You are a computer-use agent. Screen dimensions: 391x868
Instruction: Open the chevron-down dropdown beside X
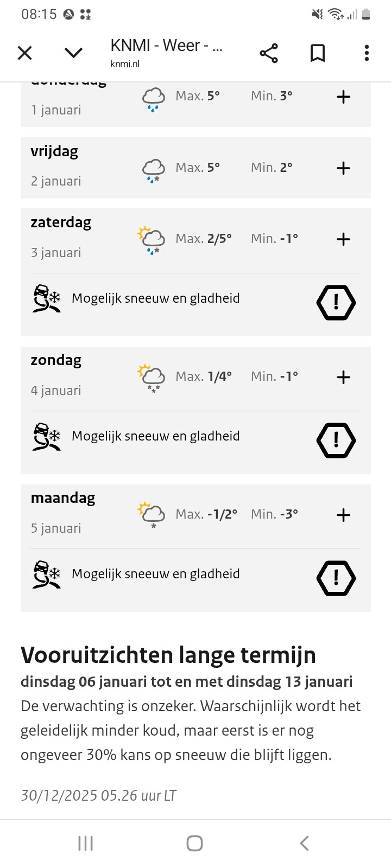pyautogui.click(x=73, y=53)
